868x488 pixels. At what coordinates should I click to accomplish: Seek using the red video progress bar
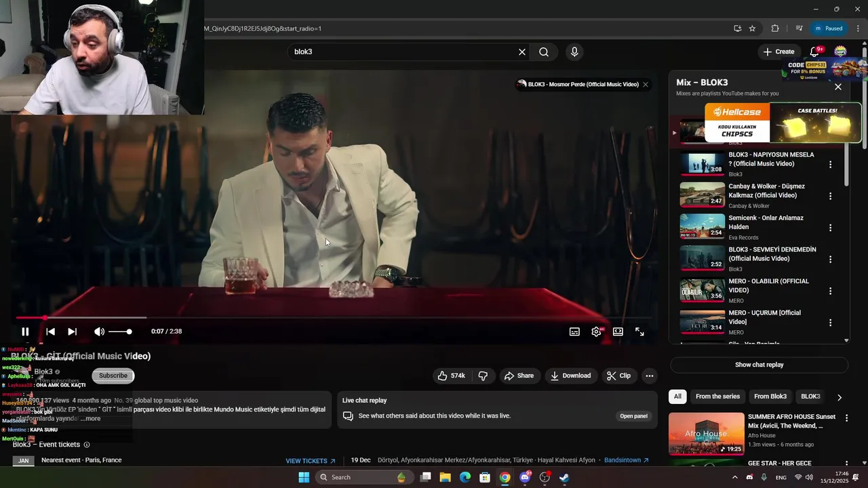coord(334,317)
